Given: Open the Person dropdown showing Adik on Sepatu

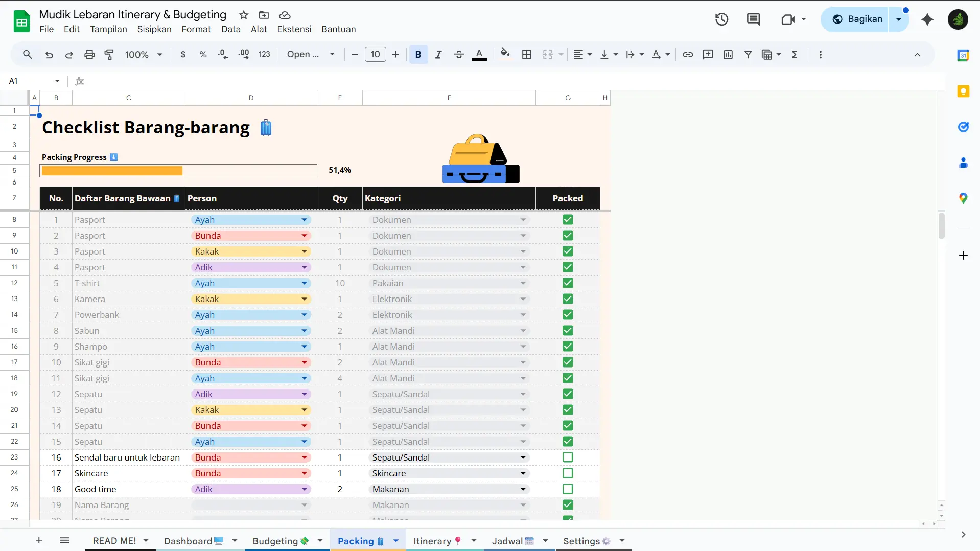Looking at the screenshot, I should tap(305, 394).
